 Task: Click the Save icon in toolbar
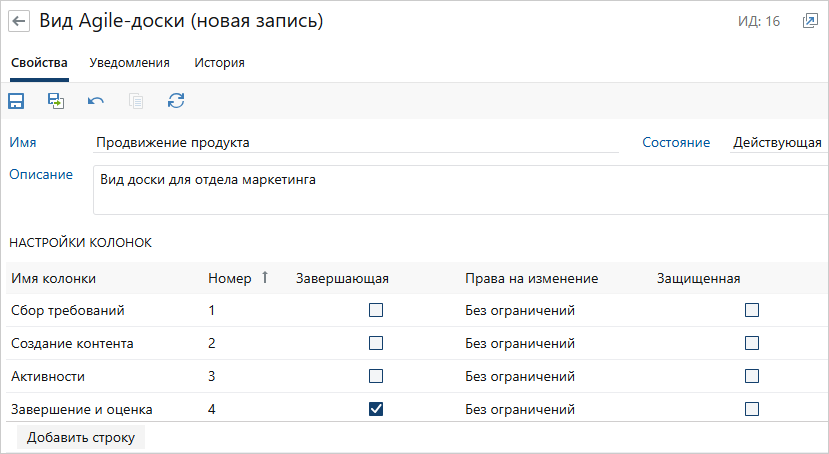17,101
